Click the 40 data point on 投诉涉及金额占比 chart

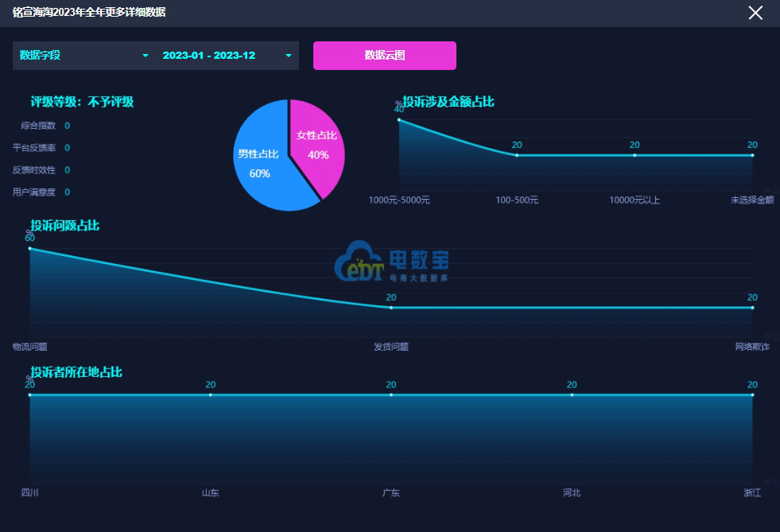click(399, 119)
